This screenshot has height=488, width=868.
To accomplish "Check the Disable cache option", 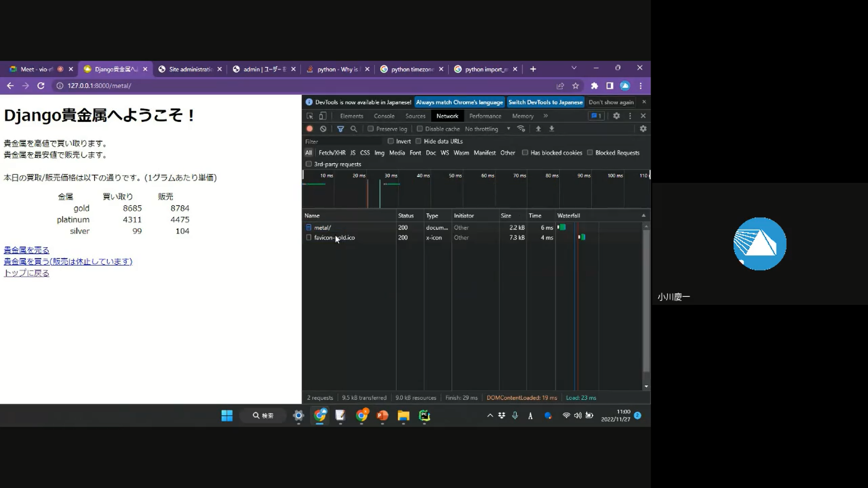I will click(420, 129).
